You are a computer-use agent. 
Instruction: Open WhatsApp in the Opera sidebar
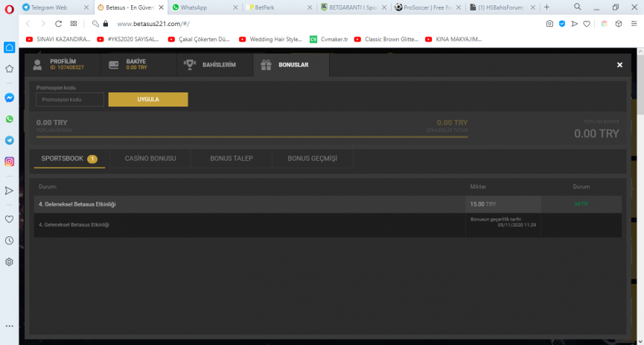(x=9, y=119)
